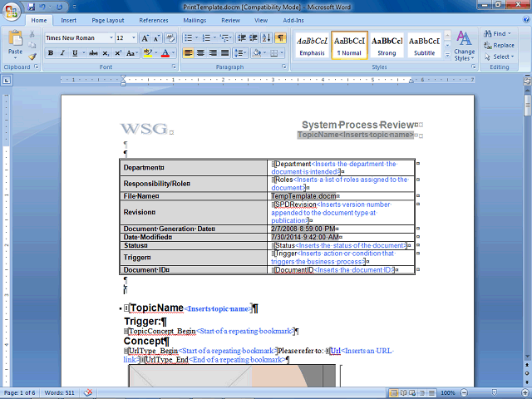
Task: Switch to Full Screen Reading view
Action: [403, 393]
